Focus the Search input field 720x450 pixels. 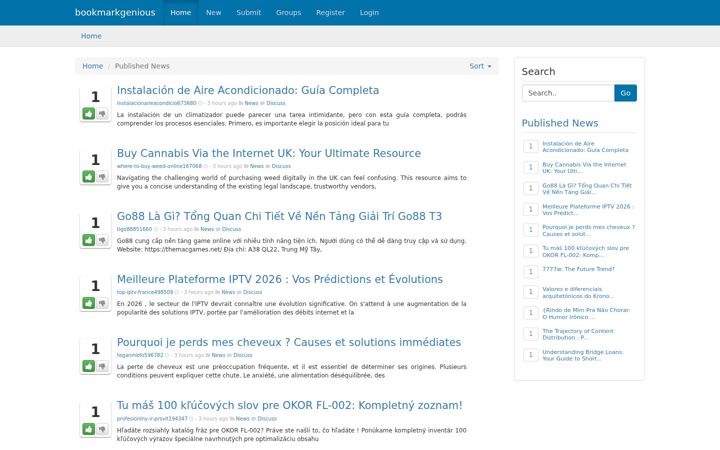pos(568,93)
